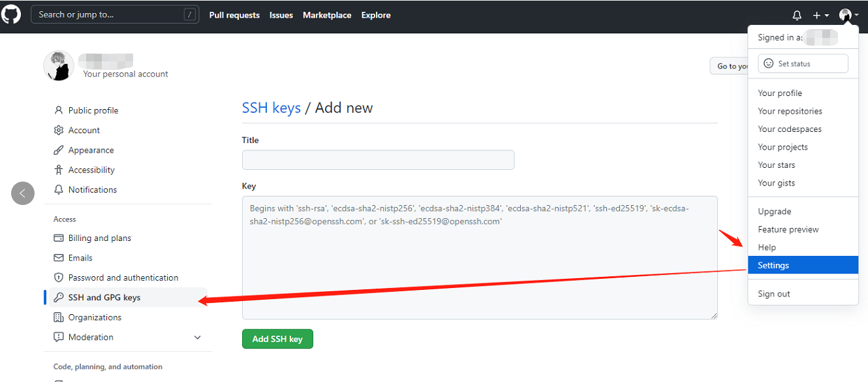Select Your repositories in the user menu
Screen dimensions: 868x382
(803, 111)
